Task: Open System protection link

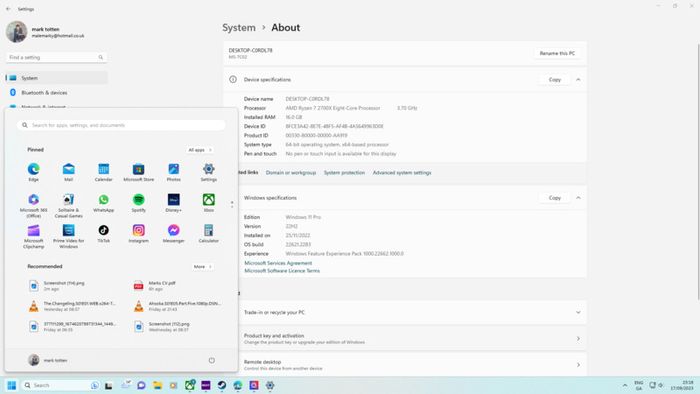Action: pyautogui.click(x=344, y=173)
